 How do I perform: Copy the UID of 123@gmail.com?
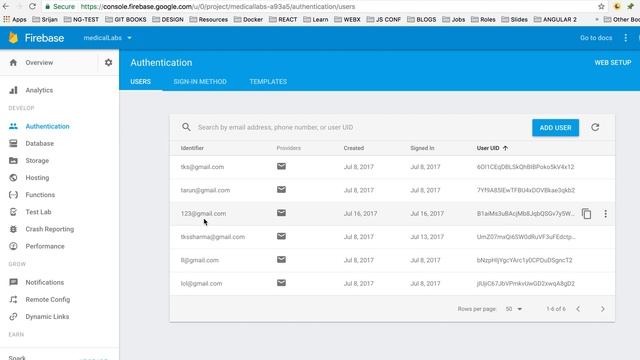click(x=587, y=213)
